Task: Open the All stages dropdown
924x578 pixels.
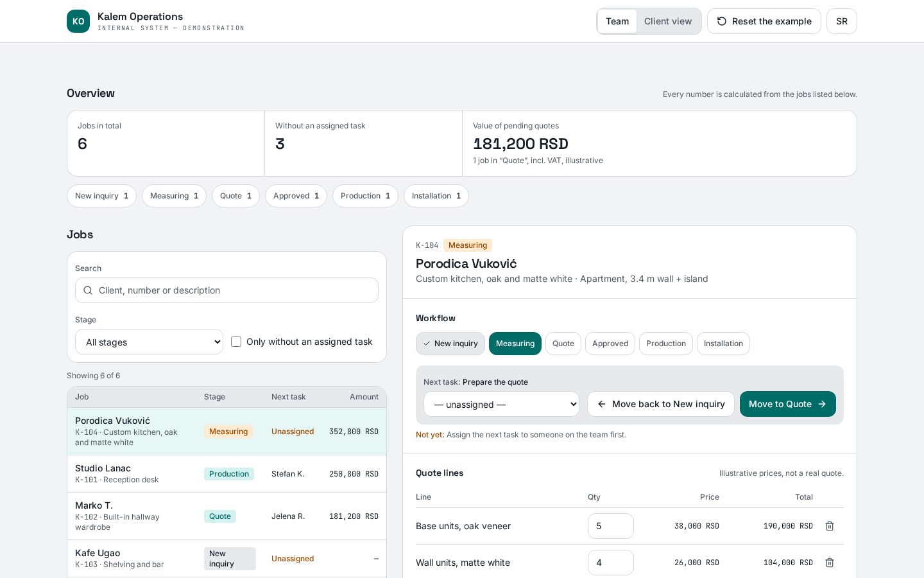Action: point(149,342)
